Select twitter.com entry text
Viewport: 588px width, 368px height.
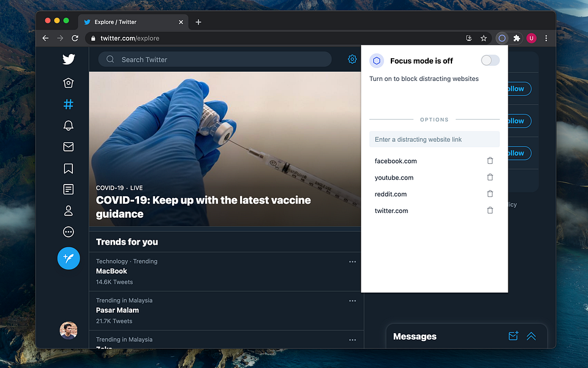(x=391, y=210)
